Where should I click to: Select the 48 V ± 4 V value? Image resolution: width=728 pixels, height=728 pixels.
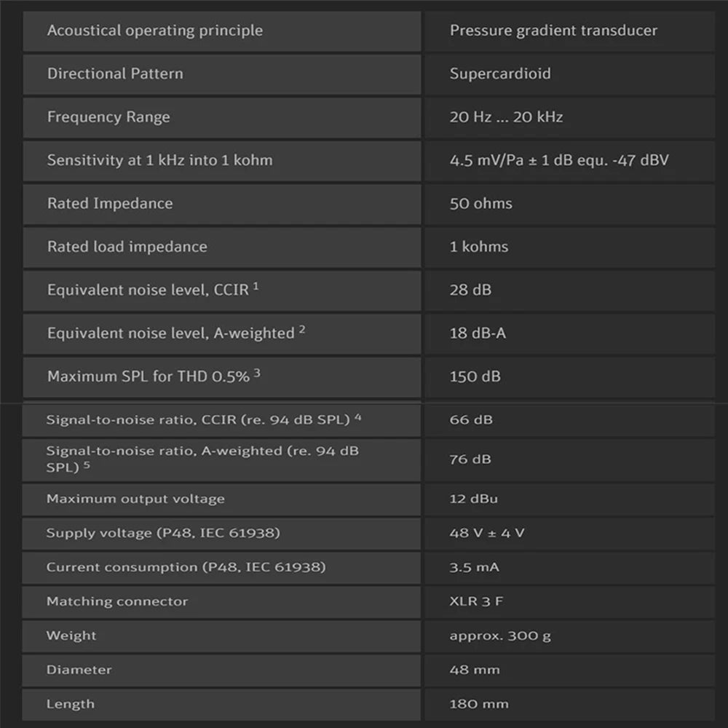pos(486,533)
